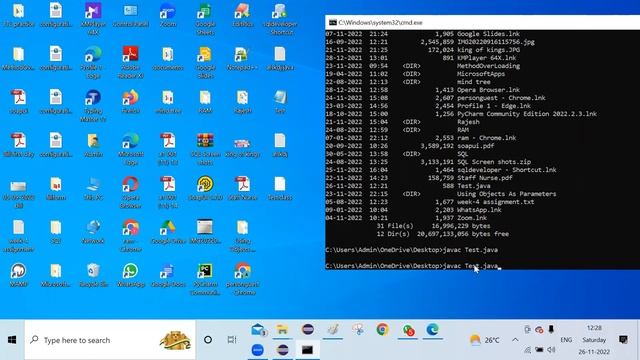This screenshot has height=360, width=640.
Task: Open the This PC desktop icon
Action: click(93, 189)
